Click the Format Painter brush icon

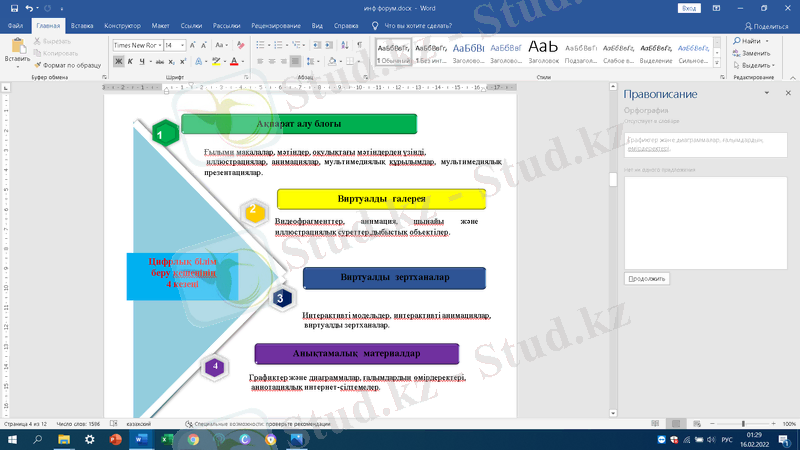point(38,65)
